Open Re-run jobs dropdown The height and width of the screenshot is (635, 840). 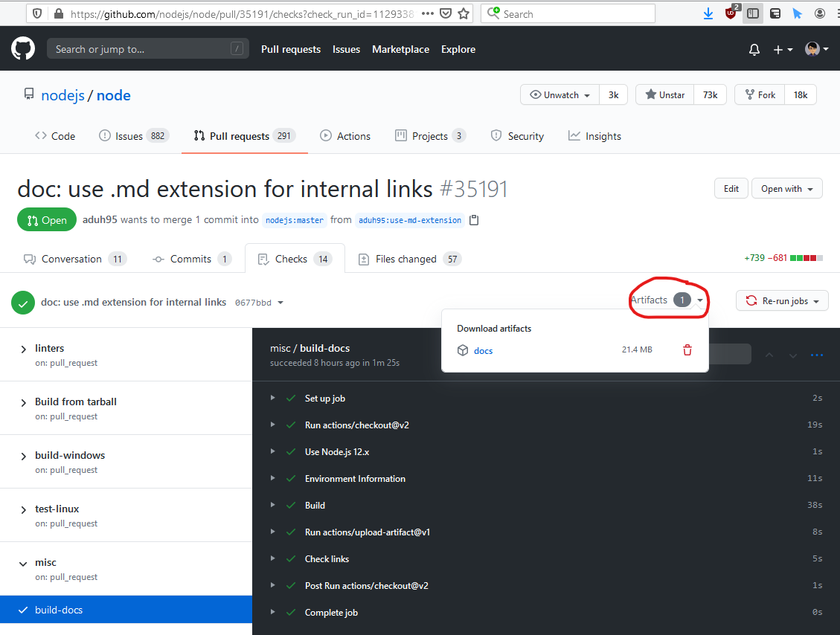[782, 301]
